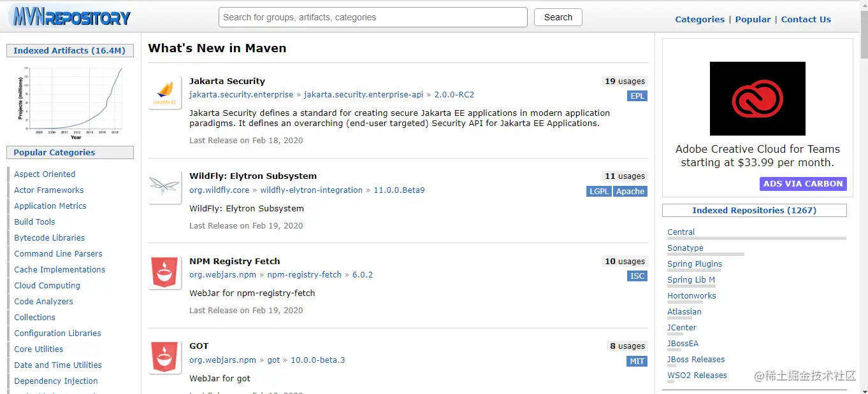Open Indexed Repositories (1267) header link
This screenshot has height=394, width=868.
click(x=755, y=210)
